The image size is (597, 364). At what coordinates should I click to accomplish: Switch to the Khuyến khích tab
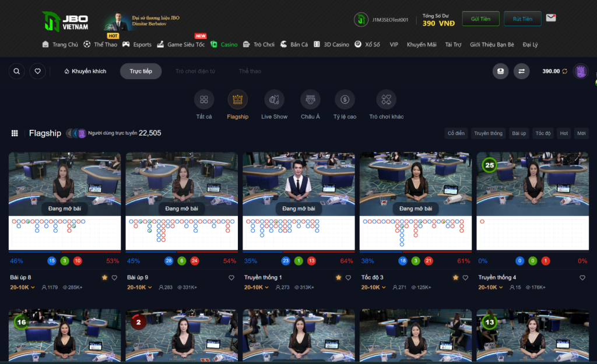pos(85,71)
